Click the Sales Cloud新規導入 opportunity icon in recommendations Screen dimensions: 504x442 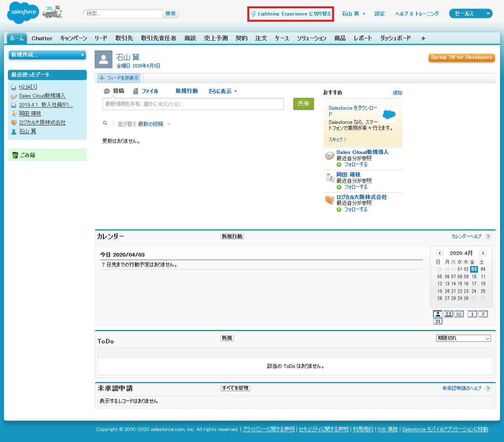pos(330,156)
